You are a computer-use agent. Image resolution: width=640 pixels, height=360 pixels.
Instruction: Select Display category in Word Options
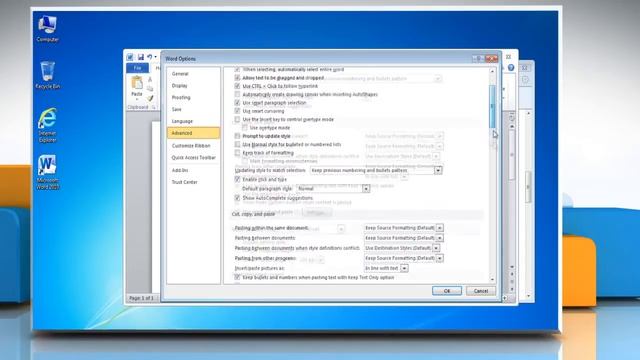(180, 86)
